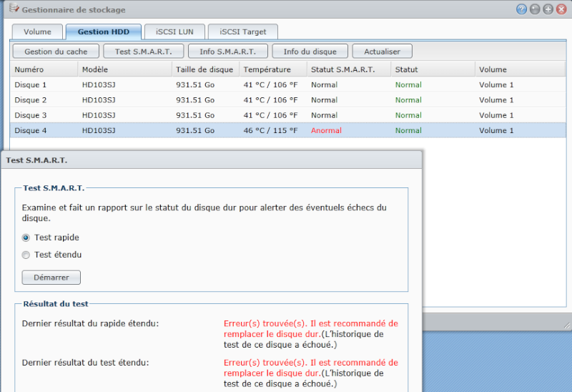572x392 pixels.
Task: Open Info S.M.A.R.T. button
Action: coord(227,52)
